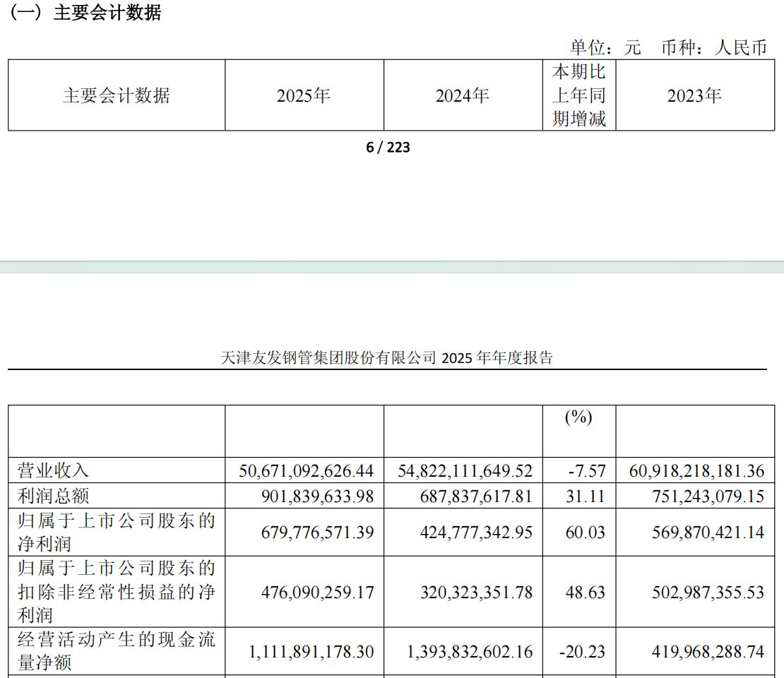Select the 2025年 column header

pos(304,95)
